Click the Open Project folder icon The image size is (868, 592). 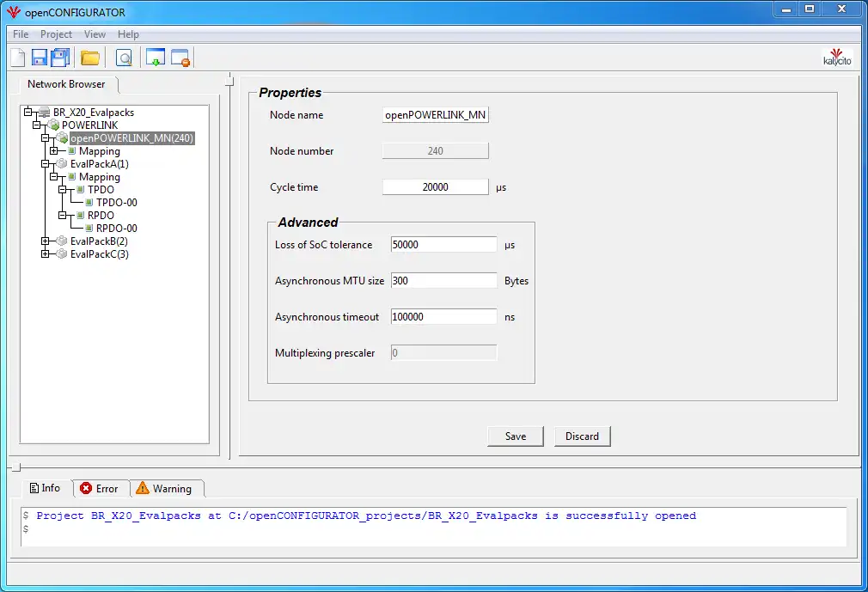pyautogui.click(x=90, y=58)
